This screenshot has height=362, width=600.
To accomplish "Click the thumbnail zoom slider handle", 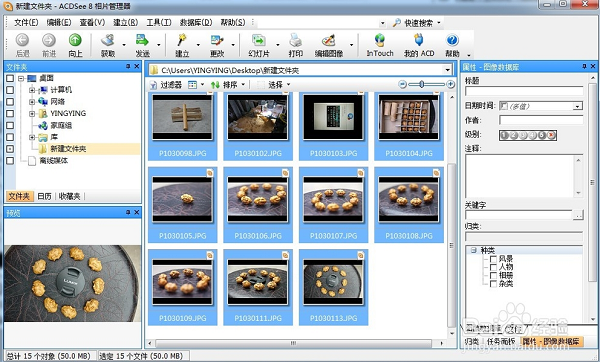I will [x=421, y=84].
